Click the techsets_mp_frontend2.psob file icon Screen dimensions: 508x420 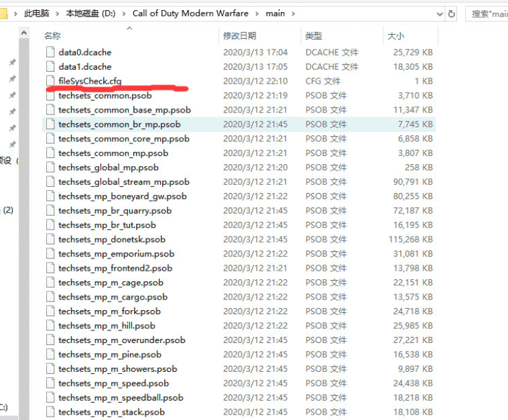point(50,268)
